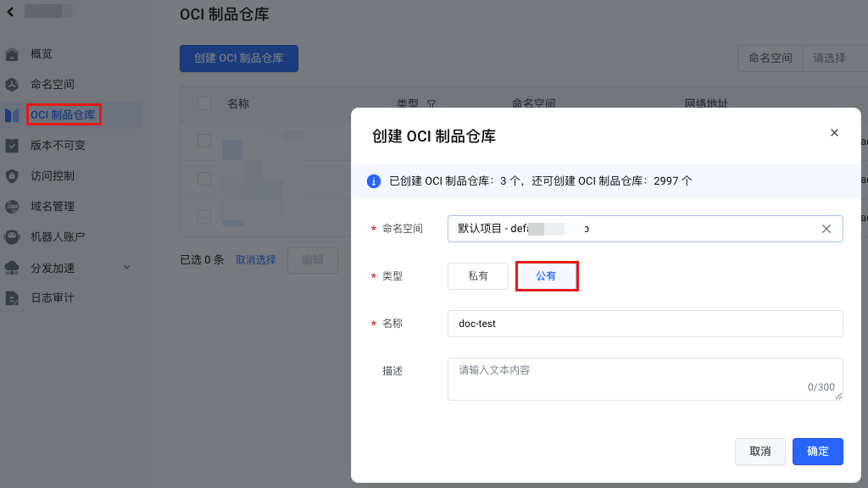Select the 私有 (private) type option
Image resolution: width=868 pixels, height=488 pixels.
coord(478,276)
